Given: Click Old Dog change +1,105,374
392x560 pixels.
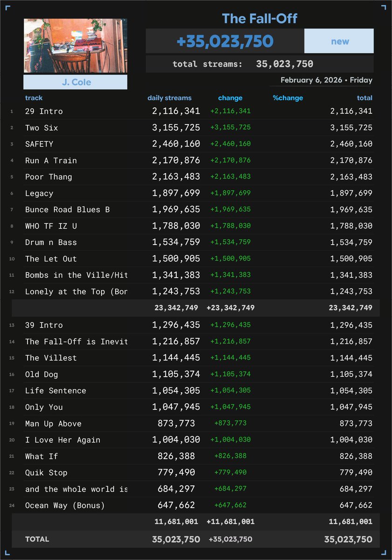Looking at the screenshot, I should pos(230,374).
